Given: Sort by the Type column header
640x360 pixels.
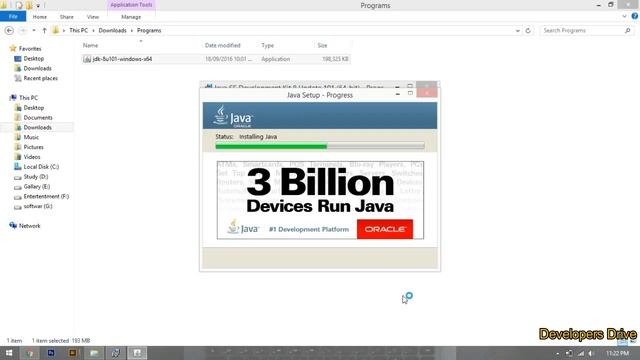Looking at the screenshot, I should click(267, 45).
